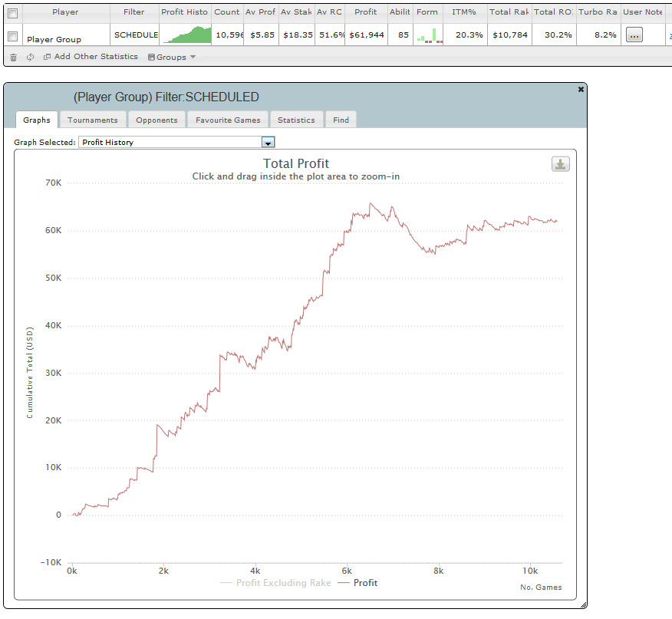Screen dimensions: 672x619
Task: Sort by the Profit column header
Action: [x=366, y=12]
